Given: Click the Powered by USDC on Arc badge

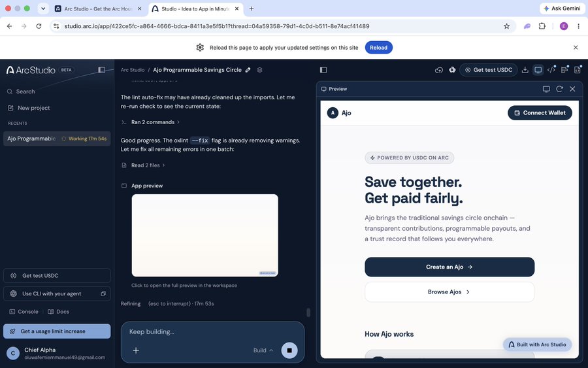Looking at the screenshot, I should [409, 158].
